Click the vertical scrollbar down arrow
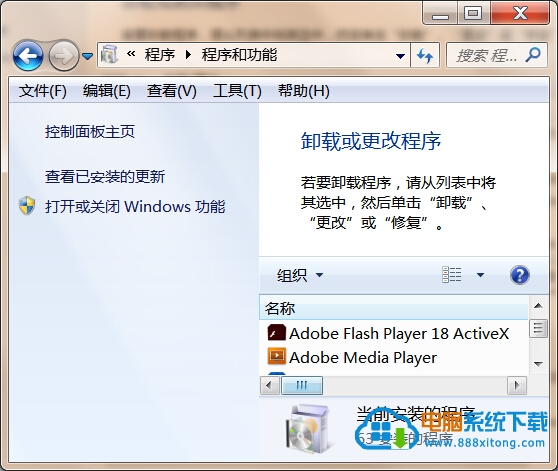Screen dimensions: 558x471 click(538, 364)
